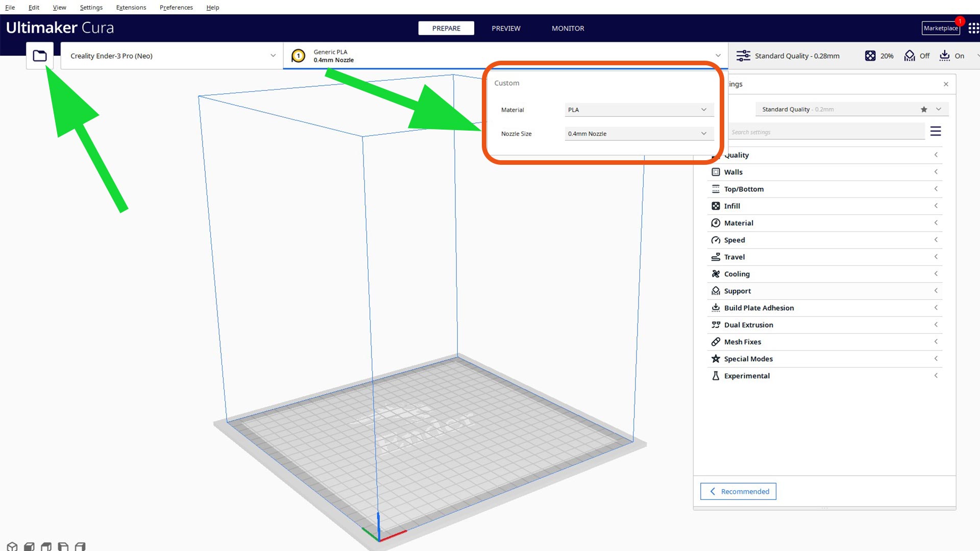Click the support Off icon
Viewport: 980px width, 551px height.
click(x=910, y=56)
